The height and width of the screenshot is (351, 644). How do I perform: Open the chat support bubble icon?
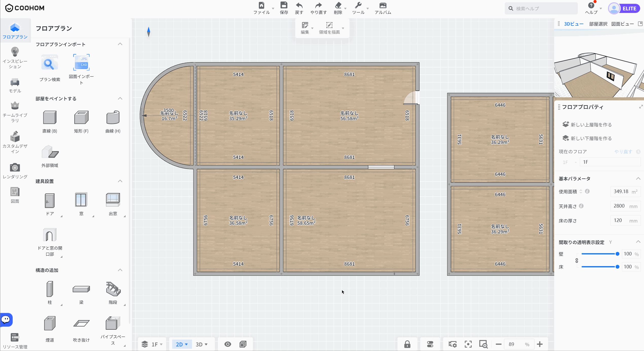(x=6, y=320)
